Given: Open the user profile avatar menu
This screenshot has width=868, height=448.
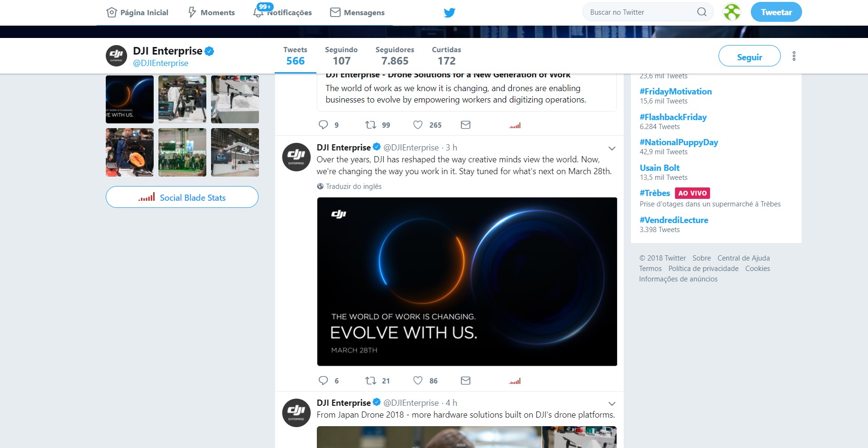Looking at the screenshot, I should [x=732, y=12].
